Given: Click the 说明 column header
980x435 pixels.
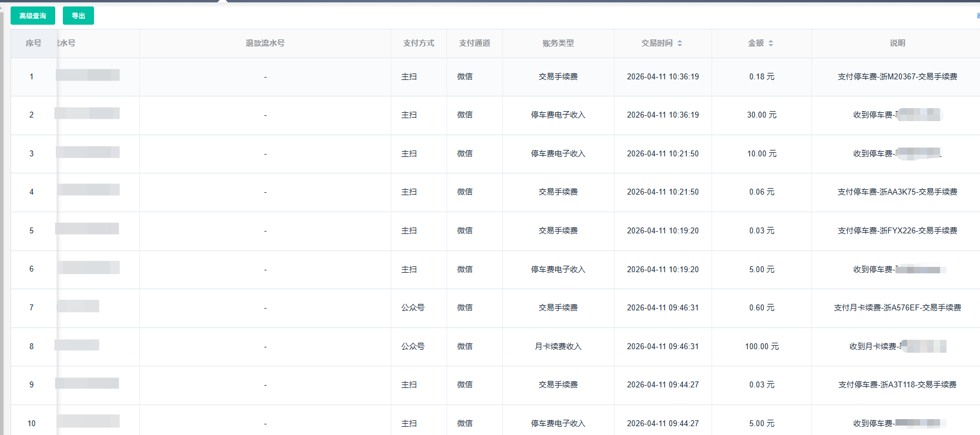Looking at the screenshot, I should [x=897, y=43].
